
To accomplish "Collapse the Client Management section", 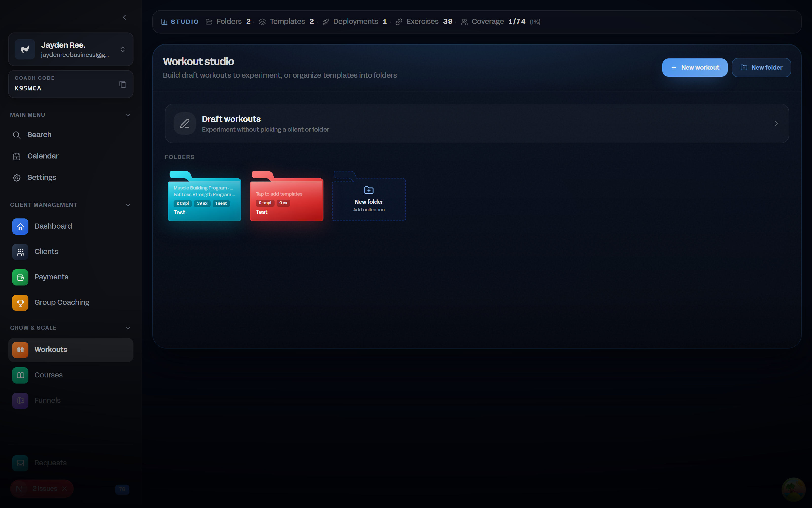I will point(128,205).
